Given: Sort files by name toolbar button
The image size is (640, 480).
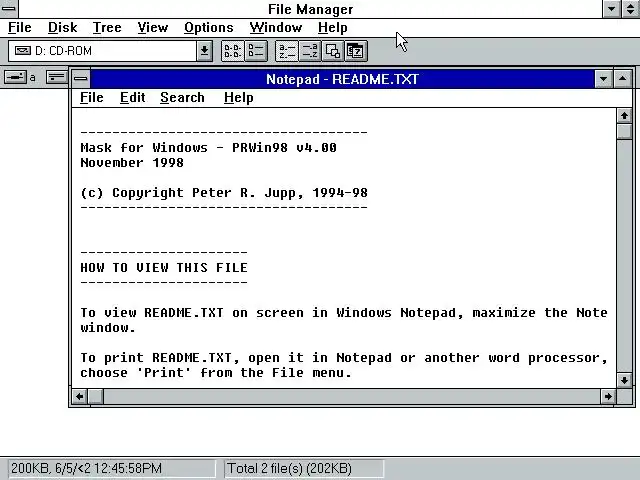Looking at the screenshot, I should click(287, 51).
